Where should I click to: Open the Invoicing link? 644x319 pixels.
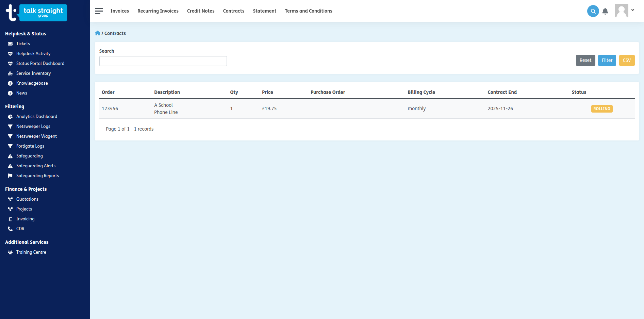tap(26, 219)
